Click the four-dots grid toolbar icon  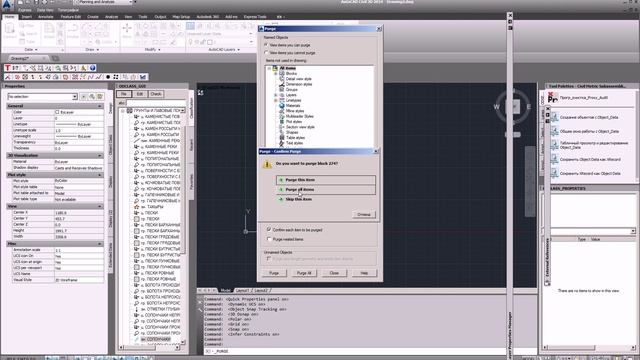coord(116,77)
